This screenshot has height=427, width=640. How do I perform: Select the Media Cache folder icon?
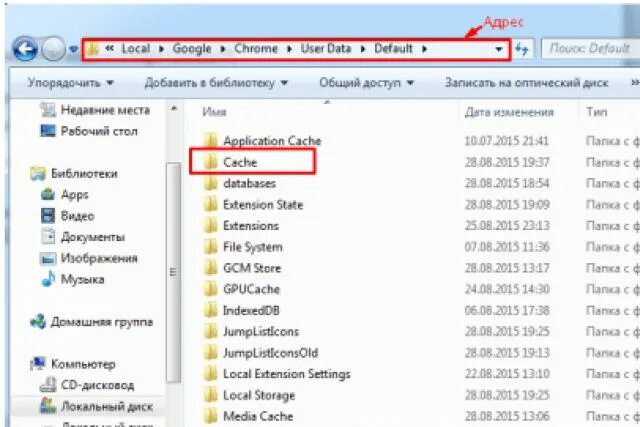[211, 416]
